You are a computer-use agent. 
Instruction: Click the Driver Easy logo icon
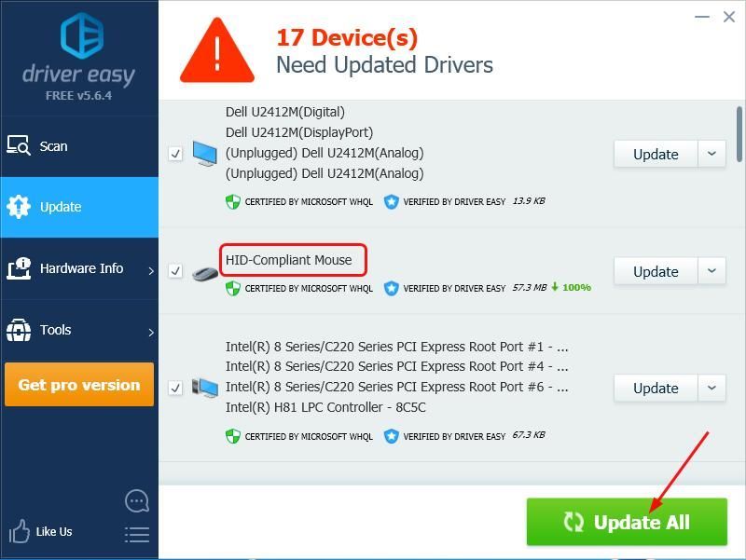(x=78, y=35)
